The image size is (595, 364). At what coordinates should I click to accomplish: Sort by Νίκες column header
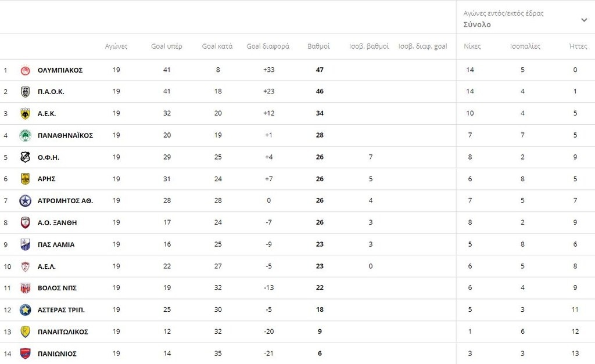click(x=472, y=46)
